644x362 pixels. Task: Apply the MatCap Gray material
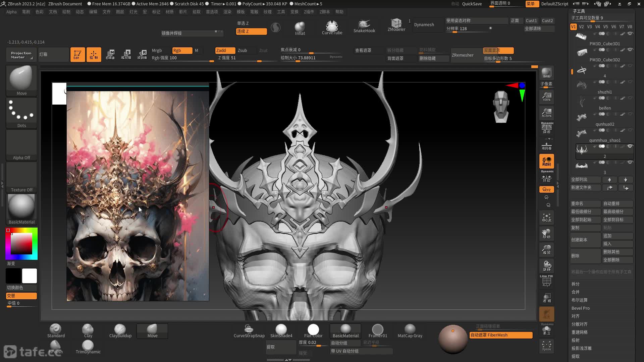410,331
